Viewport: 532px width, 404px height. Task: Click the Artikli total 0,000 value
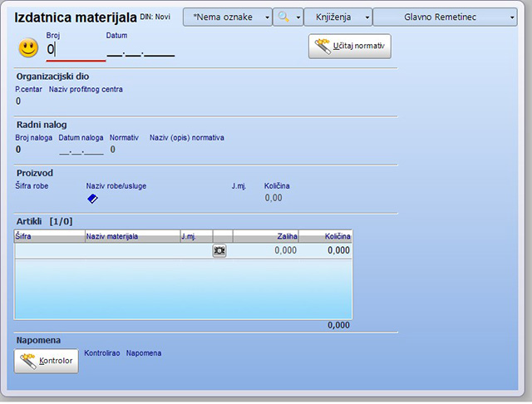(x=338, y=325)
